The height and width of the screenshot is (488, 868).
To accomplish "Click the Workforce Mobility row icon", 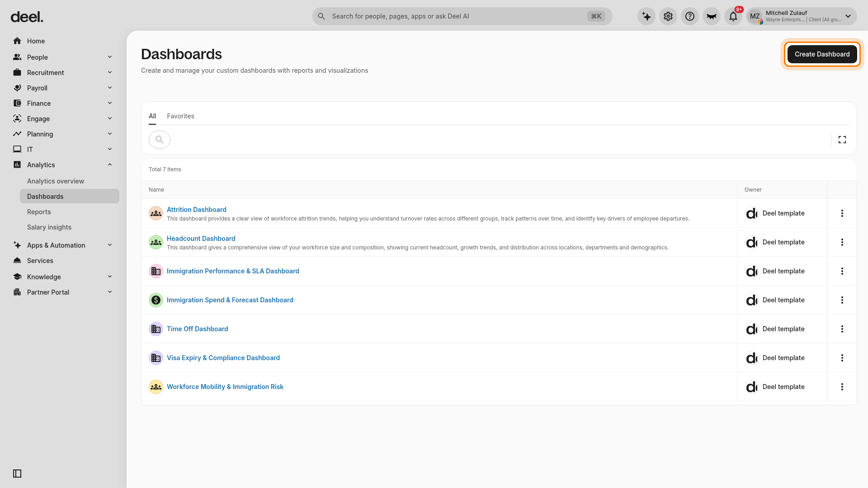I will pos(156,387).
